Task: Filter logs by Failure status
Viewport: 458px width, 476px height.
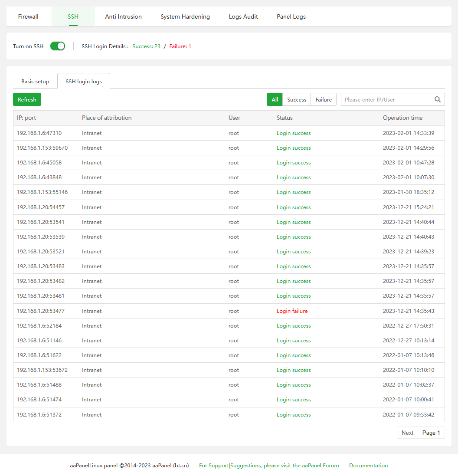Action: 324,100
